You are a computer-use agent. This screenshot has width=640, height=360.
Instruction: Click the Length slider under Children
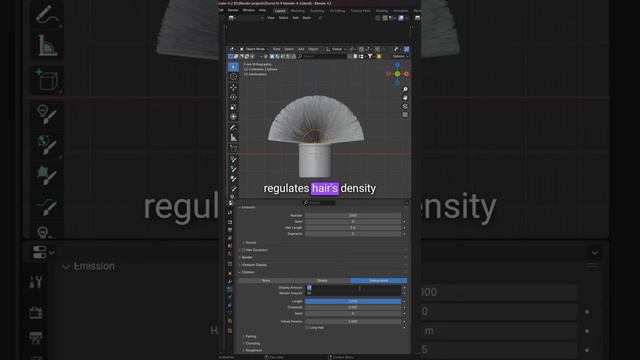pos(353,301)
